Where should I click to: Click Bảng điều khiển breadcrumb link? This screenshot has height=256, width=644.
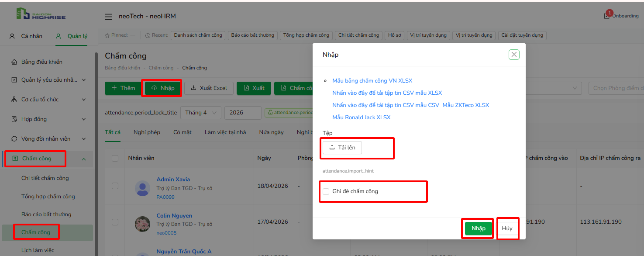pos(122,68)
